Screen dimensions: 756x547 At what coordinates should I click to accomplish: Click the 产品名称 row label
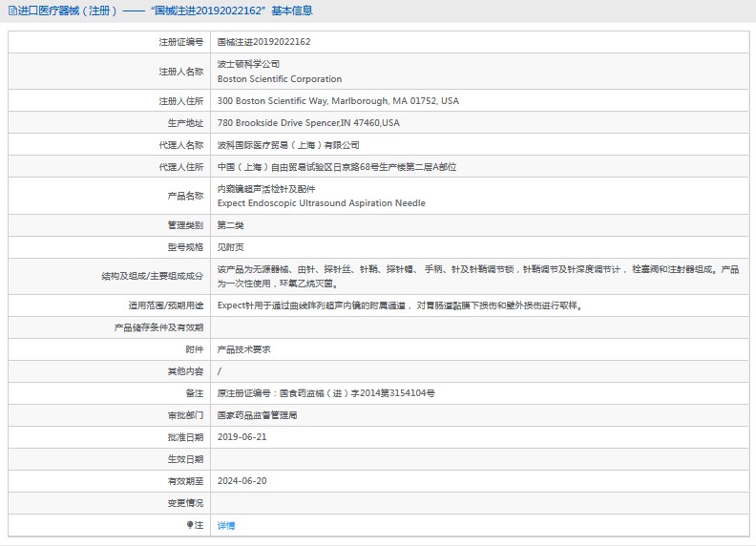185,196
